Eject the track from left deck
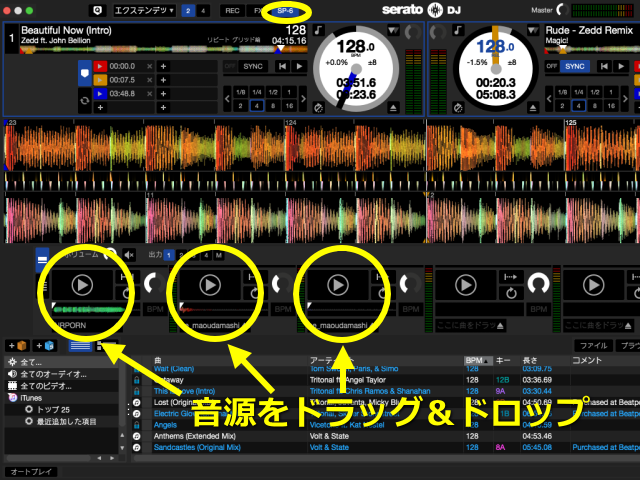640x480 pixels. click(x=393, y=106)
